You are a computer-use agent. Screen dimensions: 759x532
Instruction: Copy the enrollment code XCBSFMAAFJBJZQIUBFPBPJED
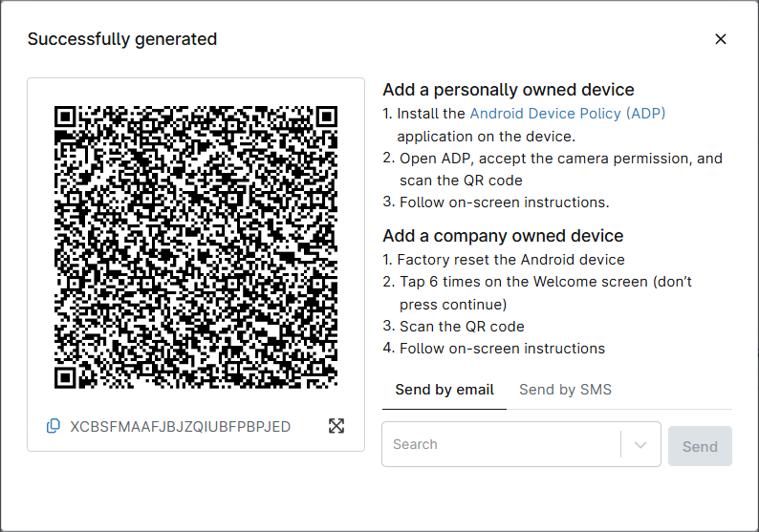point(54,426)
